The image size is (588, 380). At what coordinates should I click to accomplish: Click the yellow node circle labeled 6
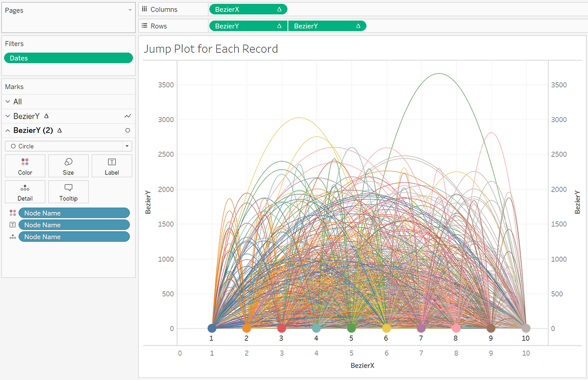click(386, 328)
